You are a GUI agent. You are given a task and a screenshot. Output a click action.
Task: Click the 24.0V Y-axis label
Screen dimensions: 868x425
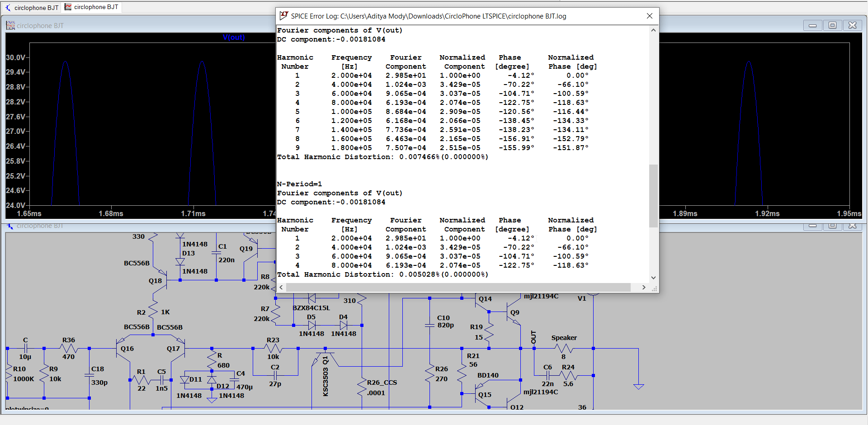[x=16, y=205]
